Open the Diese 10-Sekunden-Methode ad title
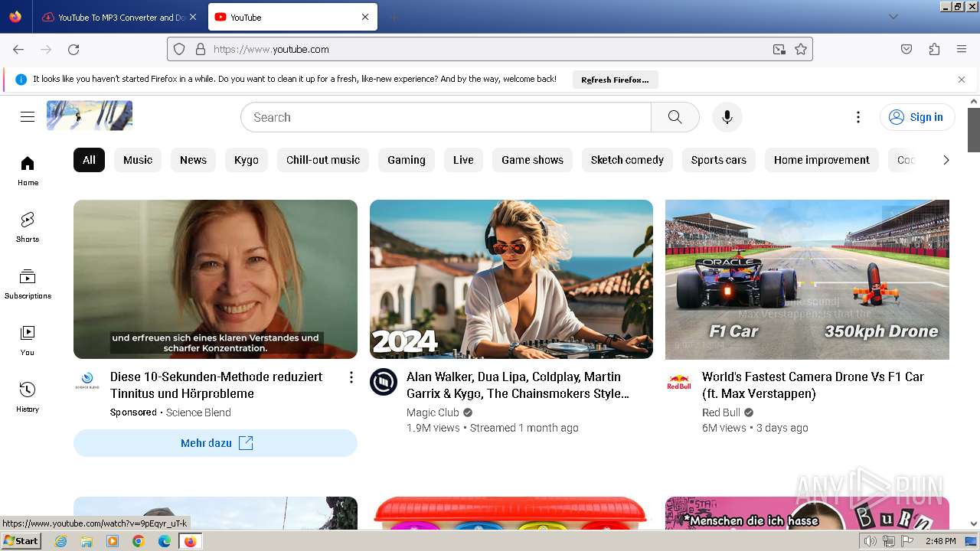Screen dimensions: 980x551 [x=217, y=385]
